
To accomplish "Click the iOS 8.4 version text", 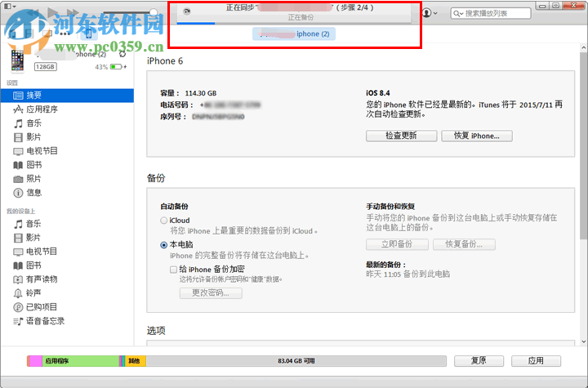I will [377, 93].
